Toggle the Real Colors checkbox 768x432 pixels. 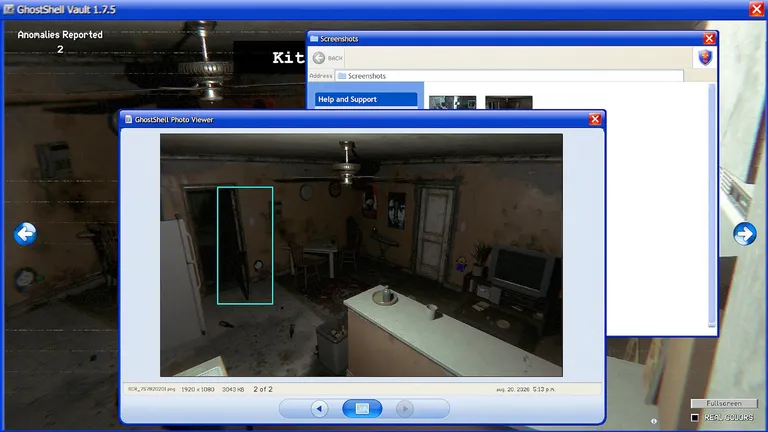[695, 417]
